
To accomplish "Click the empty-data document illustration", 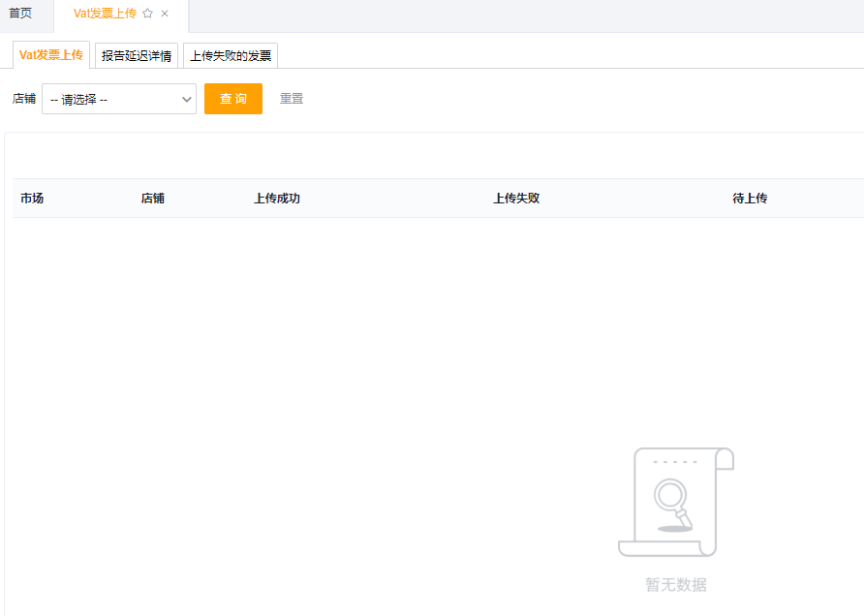I will coord(676,502).
